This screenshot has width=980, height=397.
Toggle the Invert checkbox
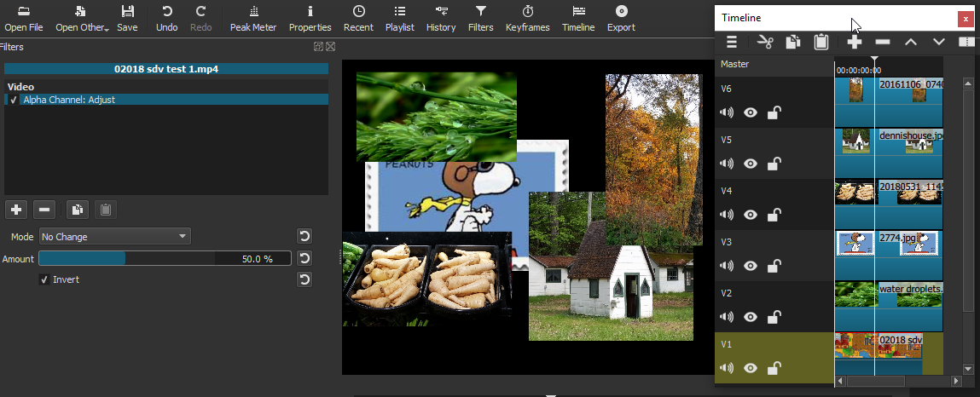[x=43, y=279]
